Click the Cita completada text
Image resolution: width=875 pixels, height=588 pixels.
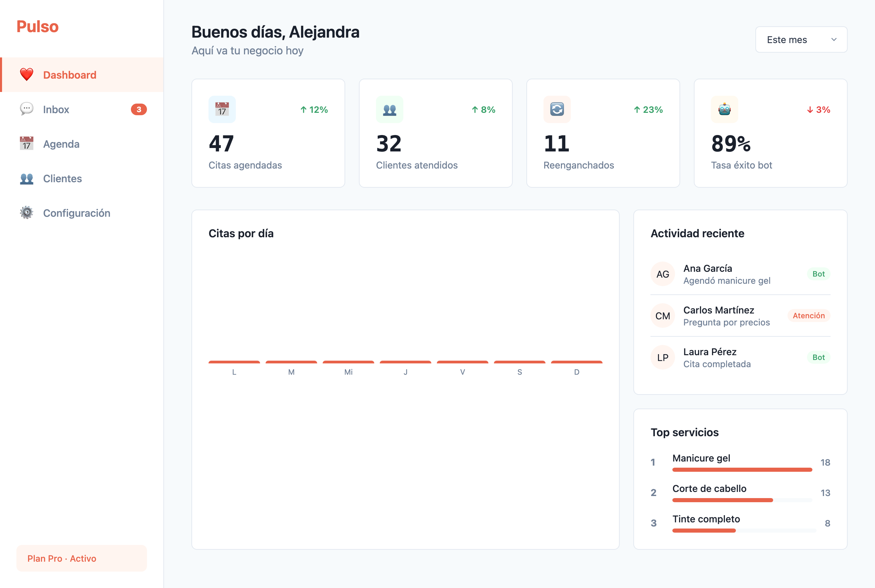pyautogui.click(x=717, y=364)
